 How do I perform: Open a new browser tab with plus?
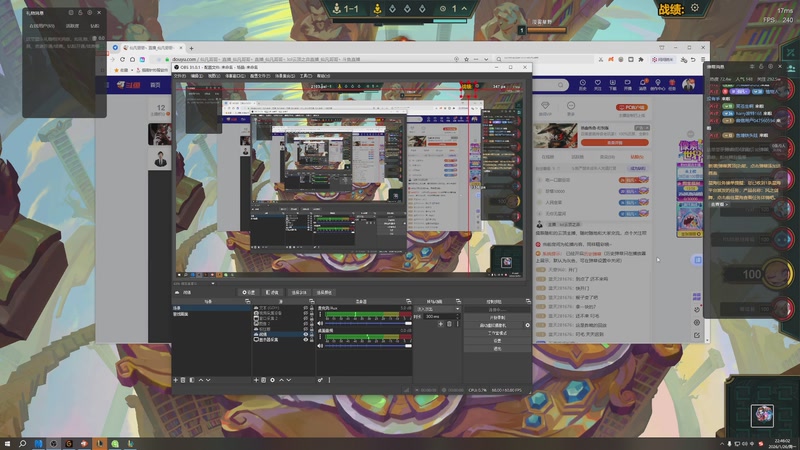(x=191, y=48)
